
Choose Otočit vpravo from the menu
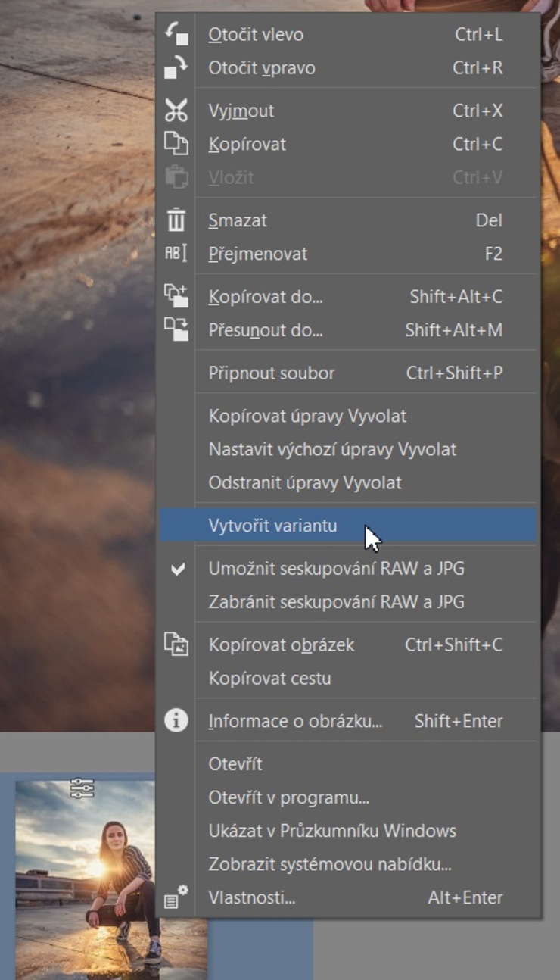coord(348,67)
